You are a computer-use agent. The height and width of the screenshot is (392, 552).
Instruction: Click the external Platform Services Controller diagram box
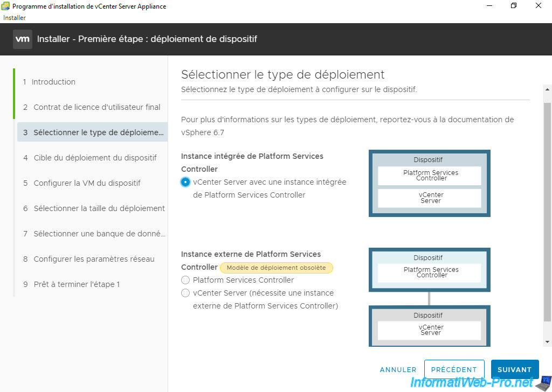430,270
